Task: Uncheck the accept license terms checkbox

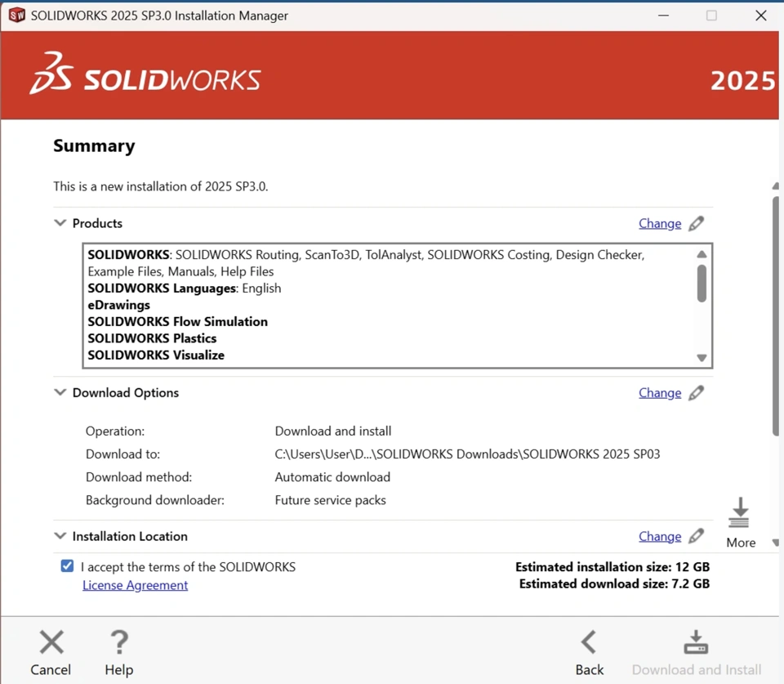Action: (67, 566)
